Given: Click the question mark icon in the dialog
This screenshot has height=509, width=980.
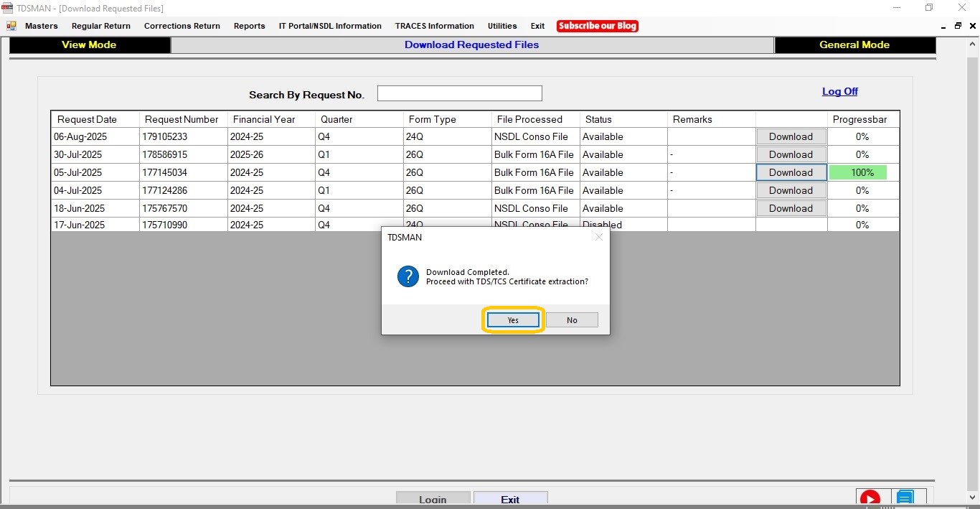Looking at the screenshot, I should tap(407, 276).
